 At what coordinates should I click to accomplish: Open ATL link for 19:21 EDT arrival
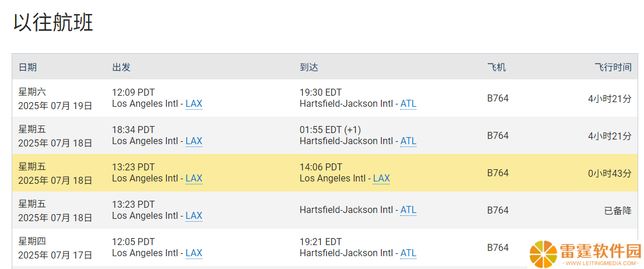408,253
